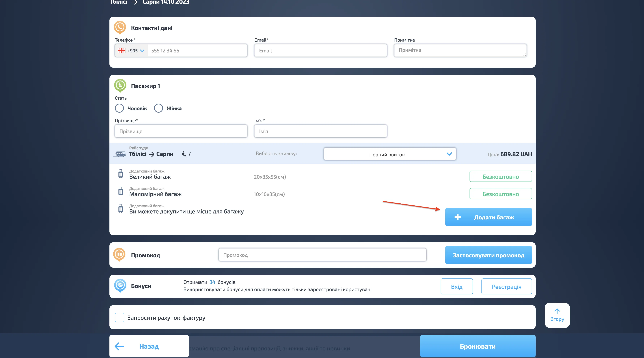Click the orange promo code icon
Screen dimensions: 644x358
(x=119, y=254)
